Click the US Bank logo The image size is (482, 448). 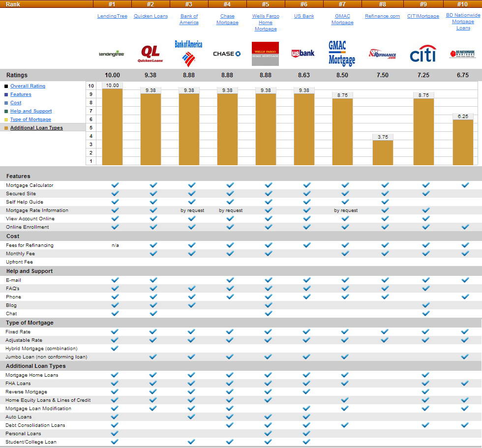tap(303, 54)
